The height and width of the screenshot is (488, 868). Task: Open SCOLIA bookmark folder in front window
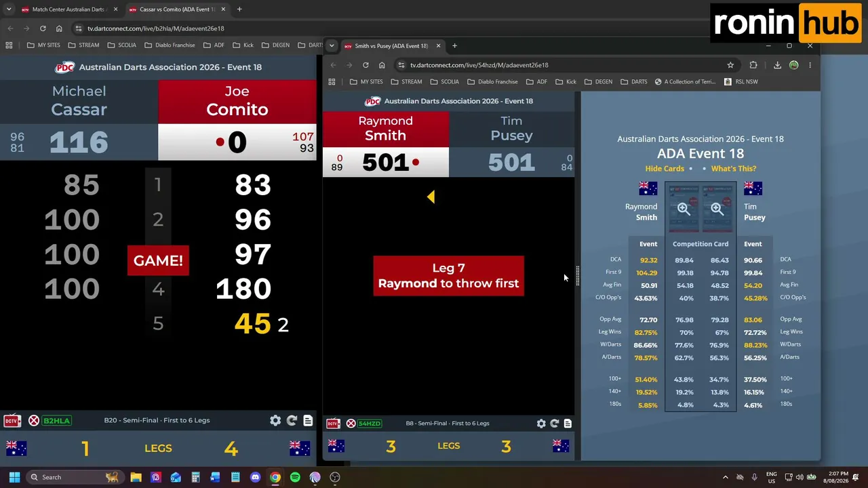[x=444, y=81]
